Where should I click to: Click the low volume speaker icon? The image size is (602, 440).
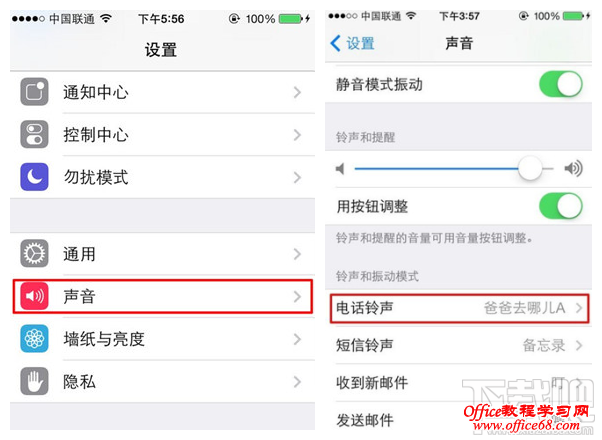340,169
